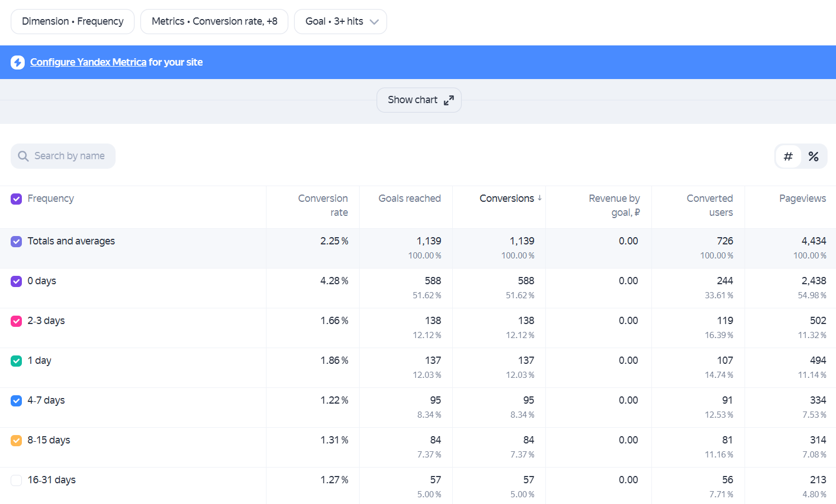Click the lightning bolt icon in blue banner
Screen dimensions: 836x504
(17, 62)
